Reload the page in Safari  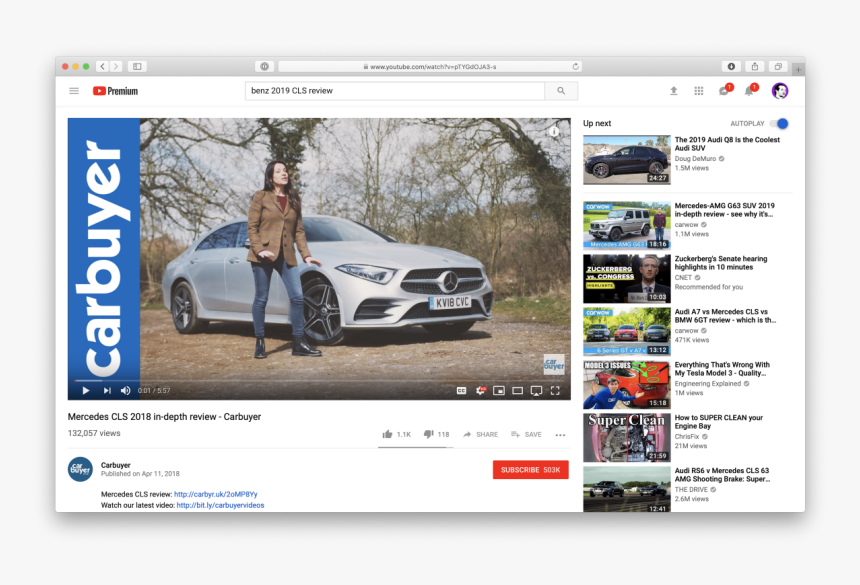[575, 66]
